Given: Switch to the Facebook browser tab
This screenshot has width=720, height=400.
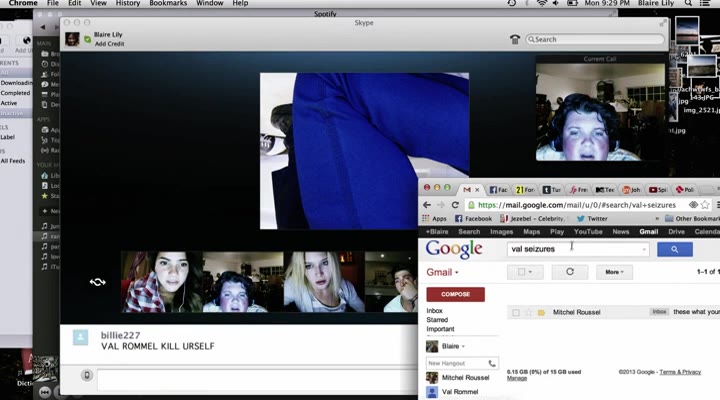Looking at the screenshot, I should coord(497,189).
